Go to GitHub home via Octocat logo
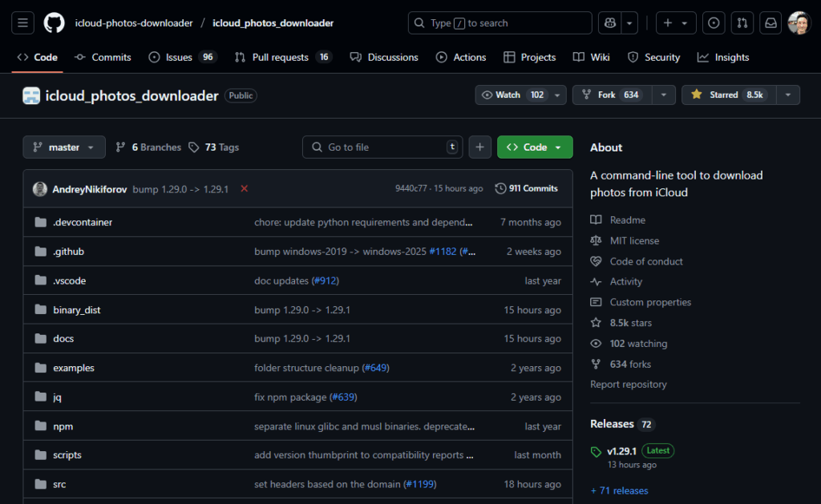Image resolution: width=821 pixels, height=504 pixels. (x=54, y=23)
